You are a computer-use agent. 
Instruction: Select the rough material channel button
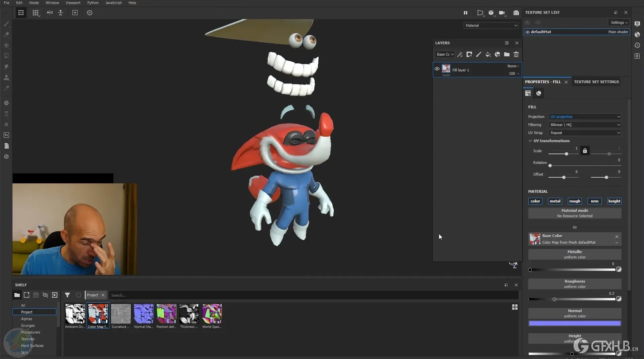click(575, 201)
